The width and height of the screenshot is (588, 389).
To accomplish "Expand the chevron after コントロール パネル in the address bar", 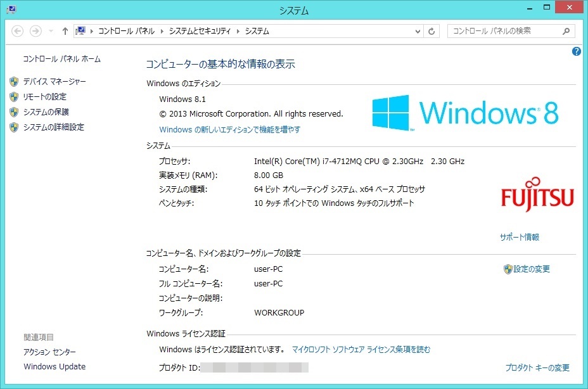I will [x=162, y=31].
